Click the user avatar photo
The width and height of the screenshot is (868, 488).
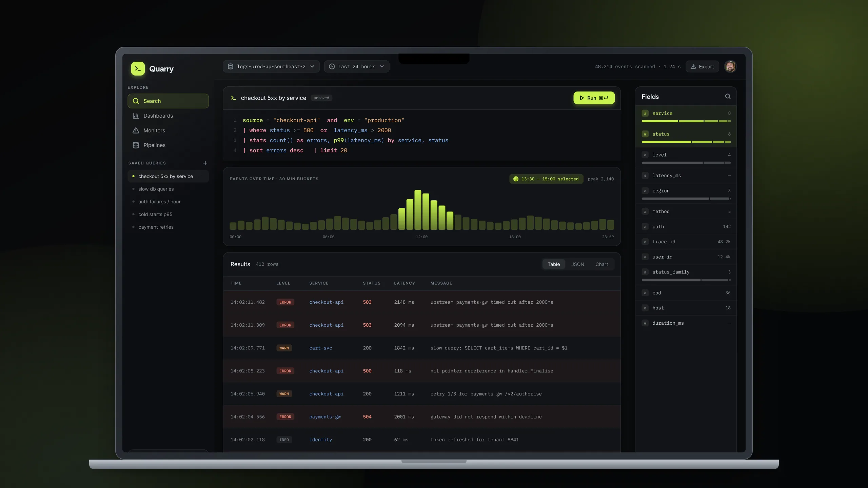(x=730, y=66)
